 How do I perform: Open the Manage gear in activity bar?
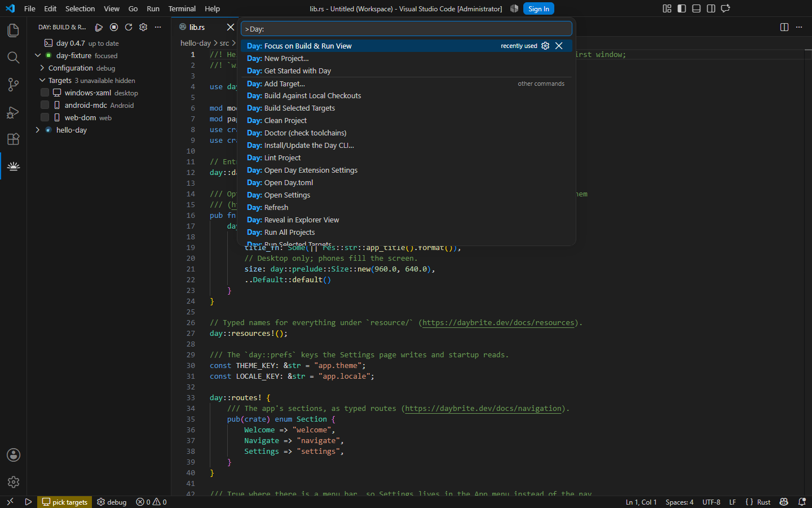(13, 482)
